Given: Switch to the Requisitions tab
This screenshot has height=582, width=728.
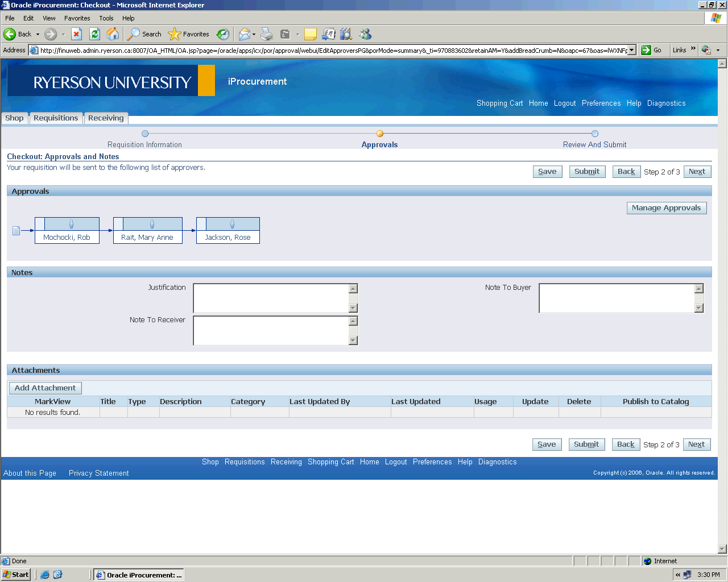Looking at the screenshot, I should coord(56,118).
